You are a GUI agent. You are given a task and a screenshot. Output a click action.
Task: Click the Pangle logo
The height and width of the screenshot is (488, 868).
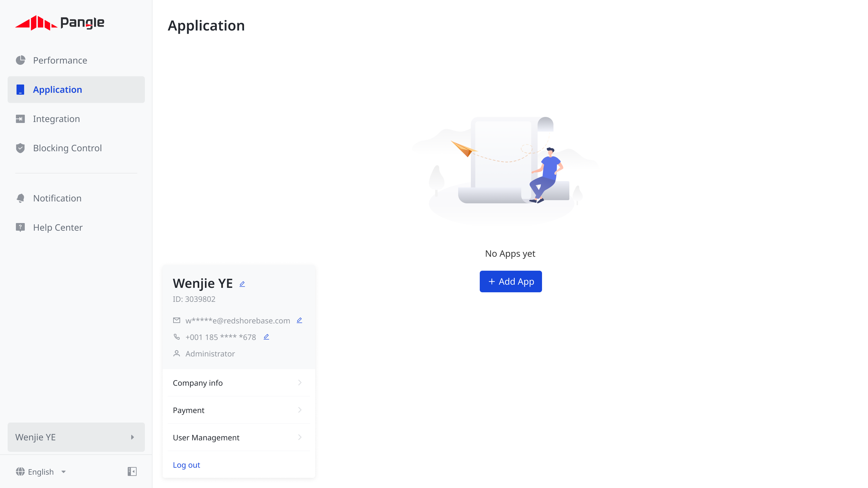click(x=60, y=23)
